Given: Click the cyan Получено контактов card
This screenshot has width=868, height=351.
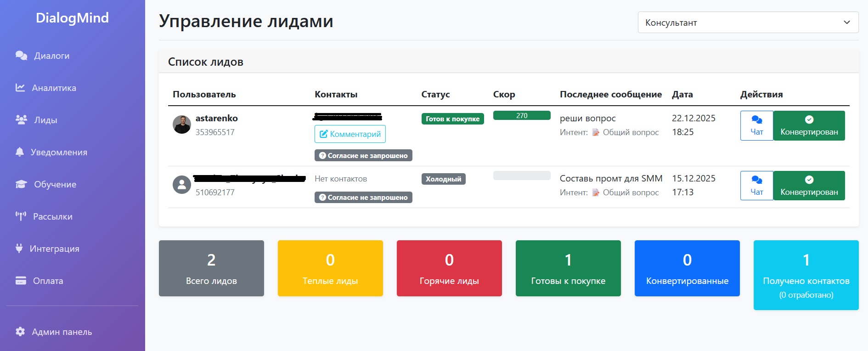Looking at the screenshot, I should pyautogui.click(x=806, y=275).
